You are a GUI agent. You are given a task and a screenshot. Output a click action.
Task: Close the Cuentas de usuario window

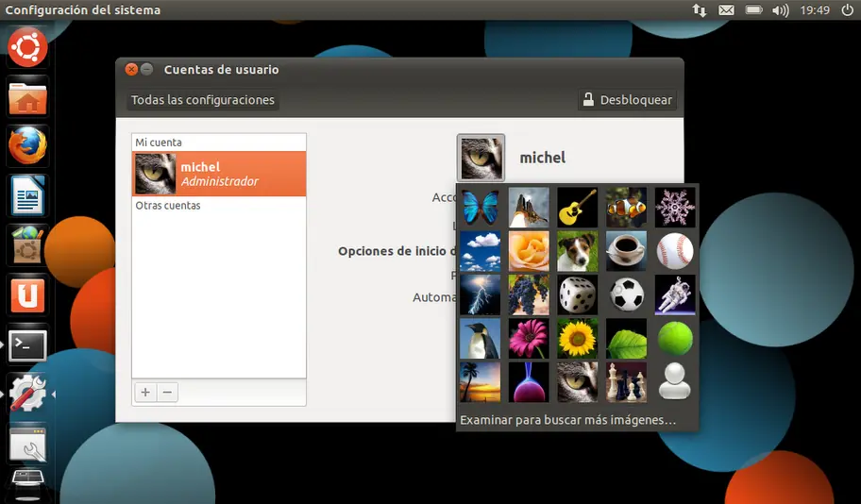tap(131, 69)
